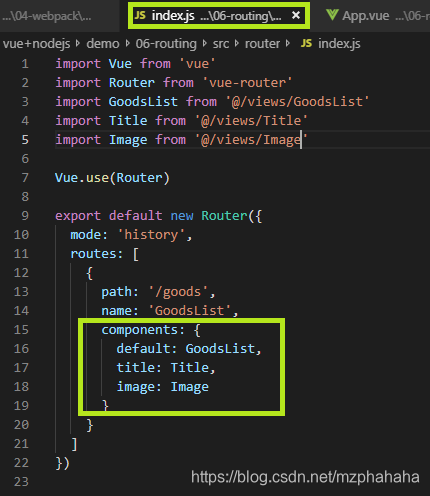Click 'export default' keywords on line 9
Image resolution: width=430 pixels, height=496 pixels.
coord(109,216)
